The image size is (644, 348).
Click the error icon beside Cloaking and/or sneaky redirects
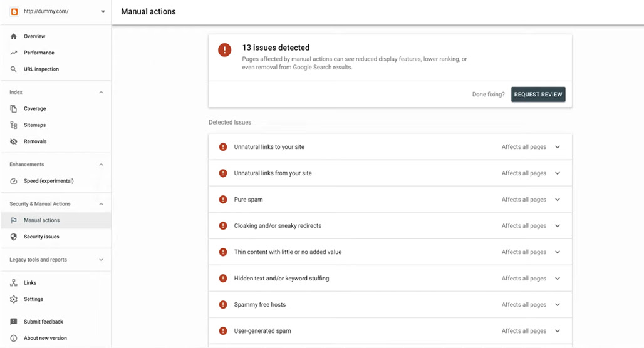point(222,226)
